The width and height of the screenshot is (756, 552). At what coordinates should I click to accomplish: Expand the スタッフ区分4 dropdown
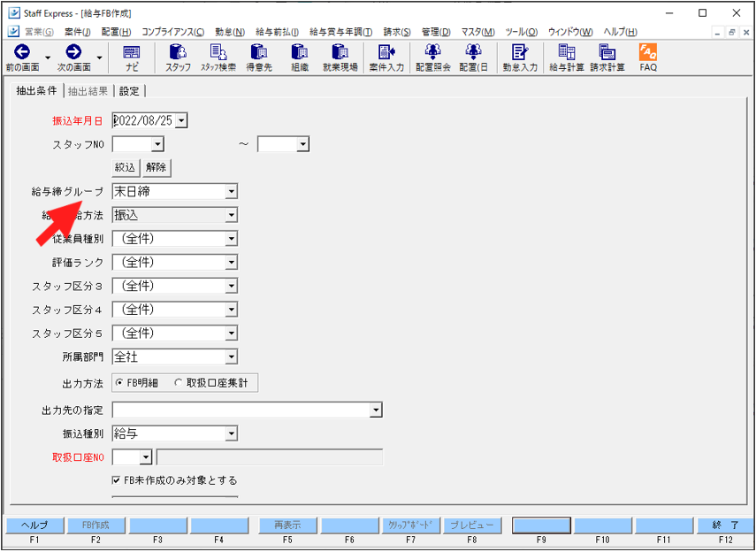click(231, 310)
